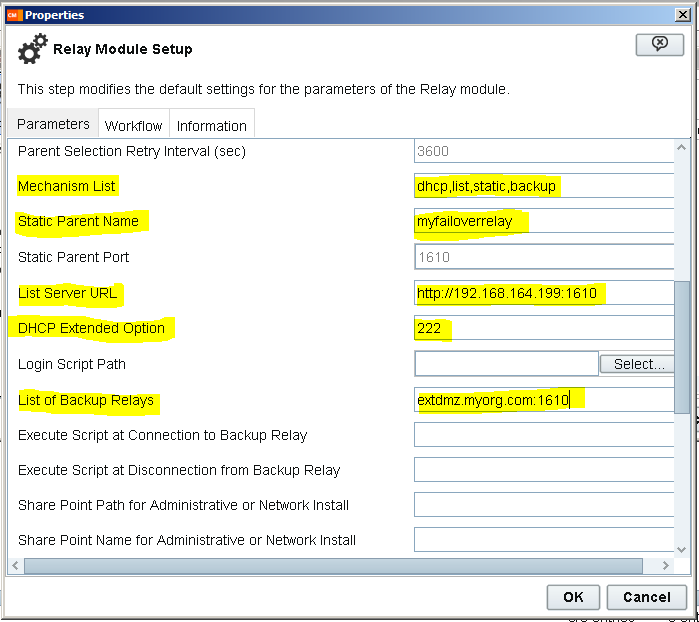Click the DHCP Extended Option label

[91, 328]
